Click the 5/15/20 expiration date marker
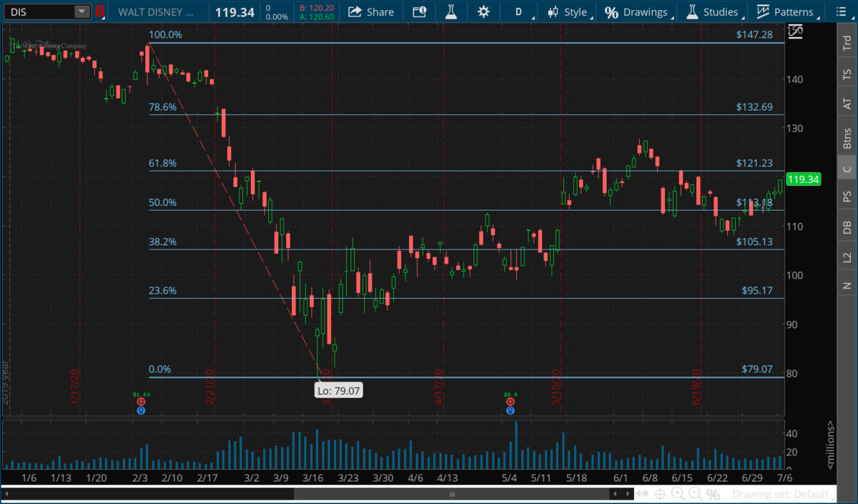858x504 pixels. (556, 387)
